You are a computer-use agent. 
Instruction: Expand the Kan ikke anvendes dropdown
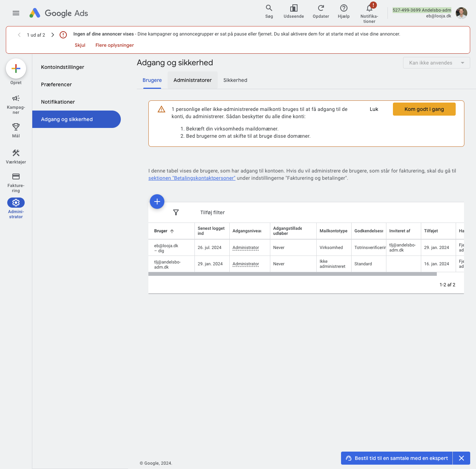436,63
